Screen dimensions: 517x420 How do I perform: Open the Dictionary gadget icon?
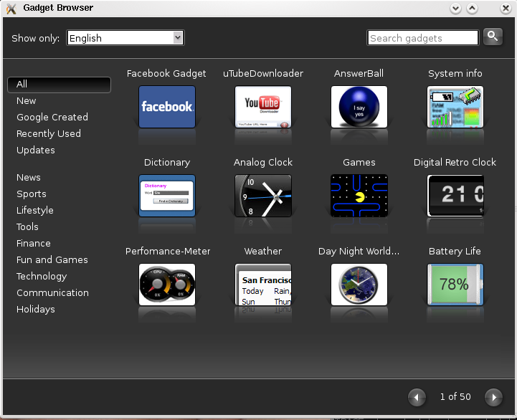[167, 196]
